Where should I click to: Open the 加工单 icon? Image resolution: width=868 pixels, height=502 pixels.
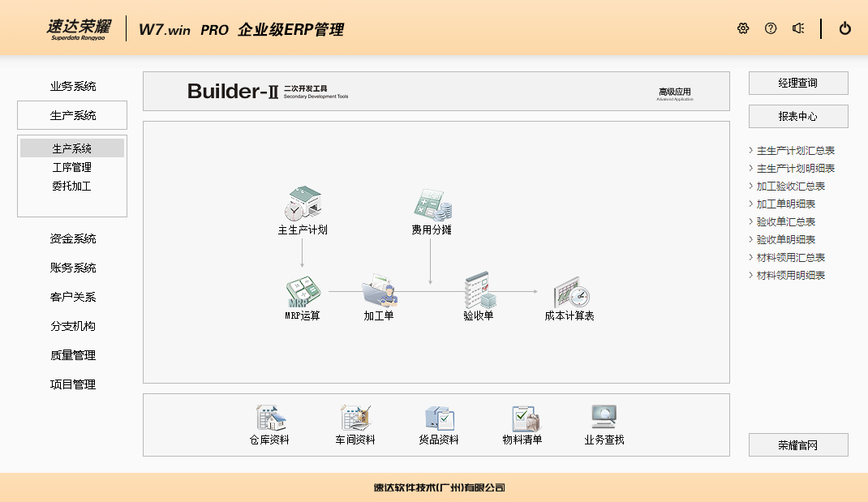coord(379,290)
